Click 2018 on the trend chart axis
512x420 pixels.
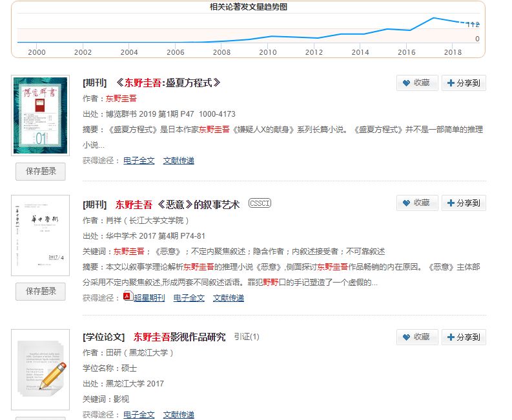point(453,52)
